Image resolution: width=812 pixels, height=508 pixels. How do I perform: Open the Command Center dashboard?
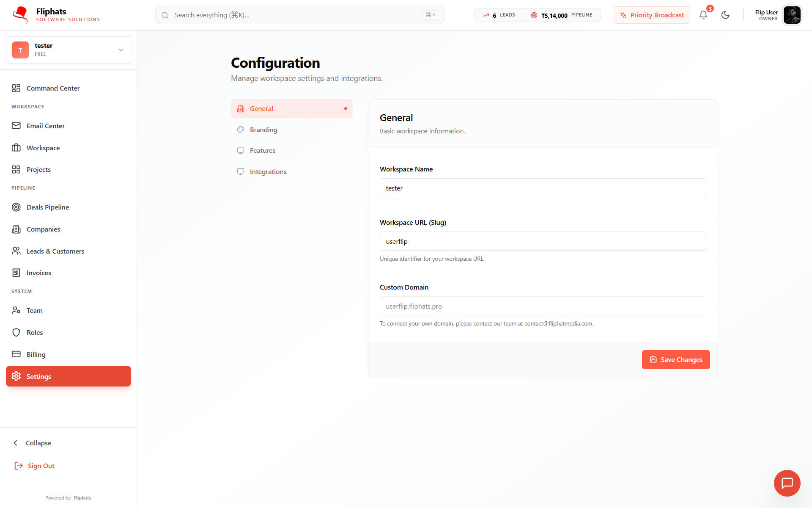[x=53, y=88]
